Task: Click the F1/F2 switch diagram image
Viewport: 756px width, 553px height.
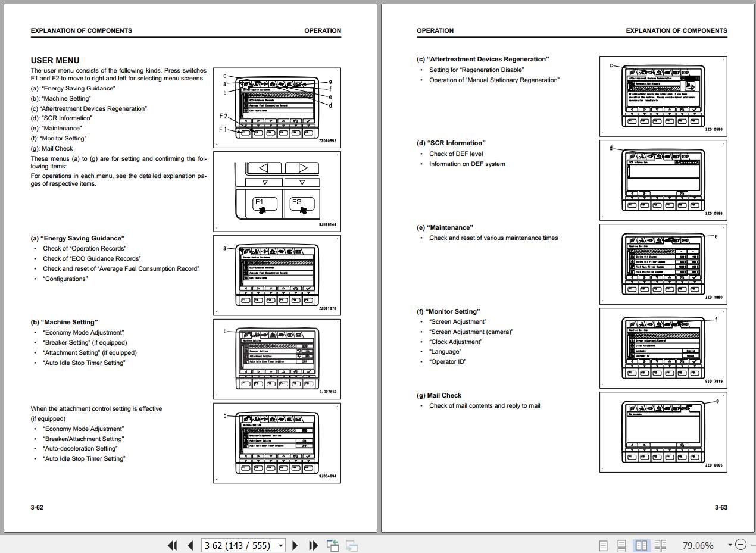Action: click(277, 191)
